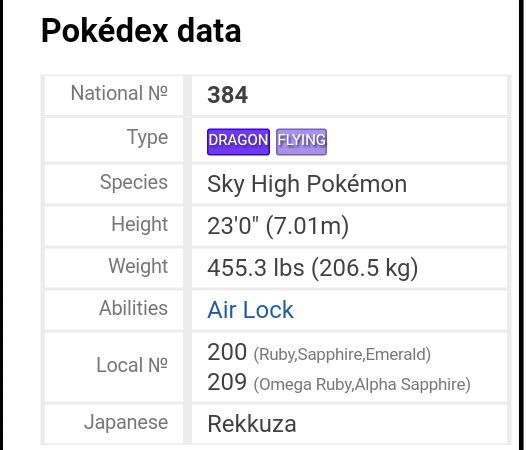The width and height of the screenshot is (526, 450).
Task: Click the Type row label
Action: 148,138
